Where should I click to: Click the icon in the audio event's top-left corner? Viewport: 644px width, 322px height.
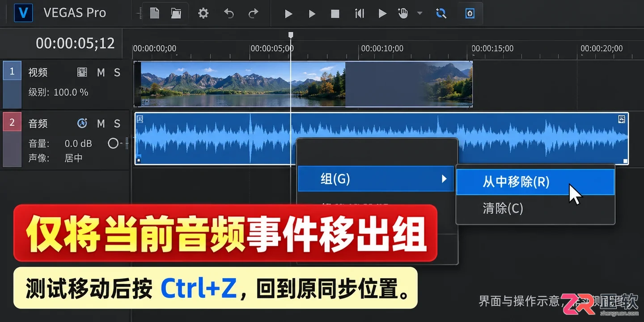tap(140, 119)
